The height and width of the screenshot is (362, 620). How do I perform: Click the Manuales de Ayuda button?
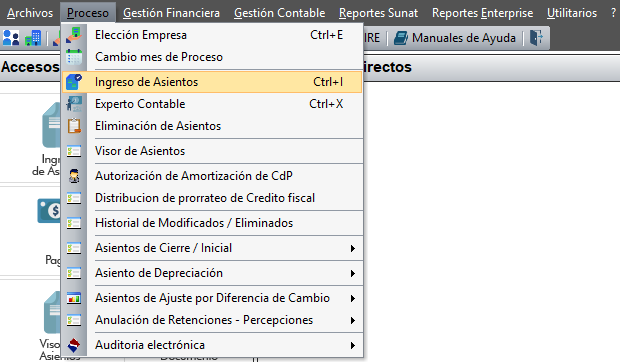[455, 38]
